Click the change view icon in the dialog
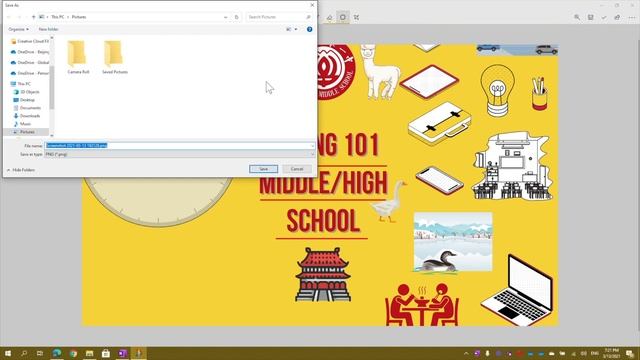The width and height of the screenshot is (640, 360). pos(289,29)
